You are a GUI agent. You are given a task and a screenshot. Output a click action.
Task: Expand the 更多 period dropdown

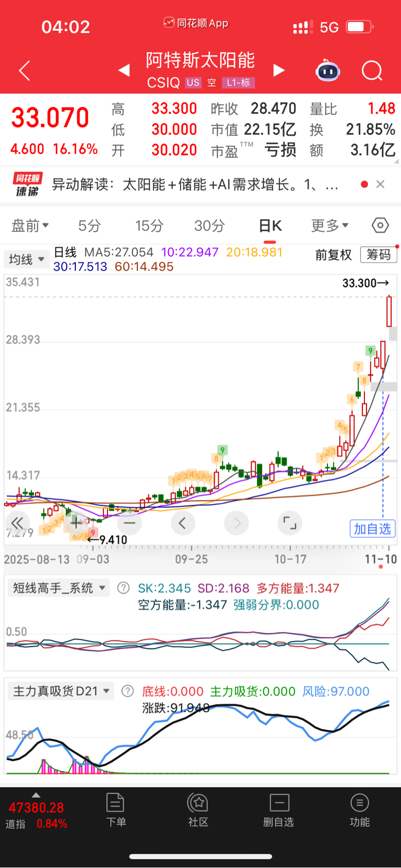coord(330,225)
